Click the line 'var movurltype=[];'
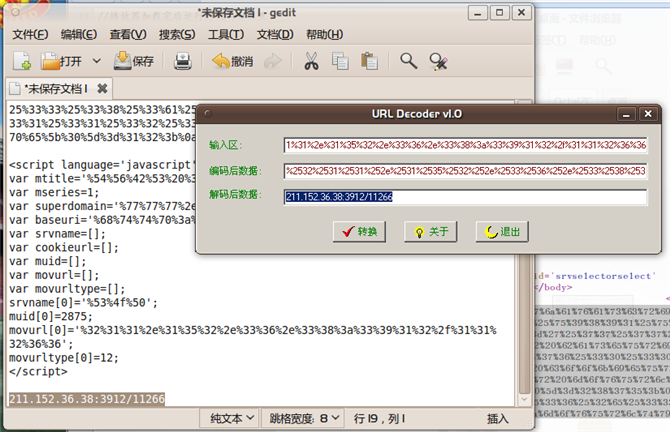 tap(67, 289)
